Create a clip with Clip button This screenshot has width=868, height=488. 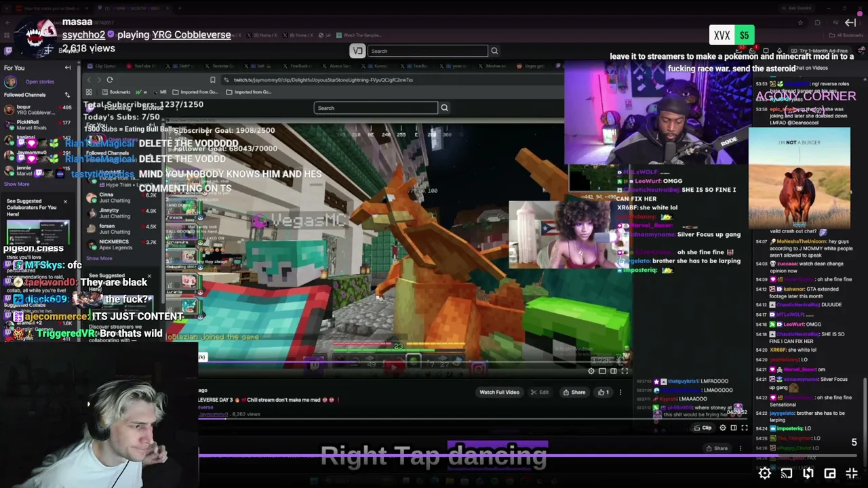click(703, 428)
